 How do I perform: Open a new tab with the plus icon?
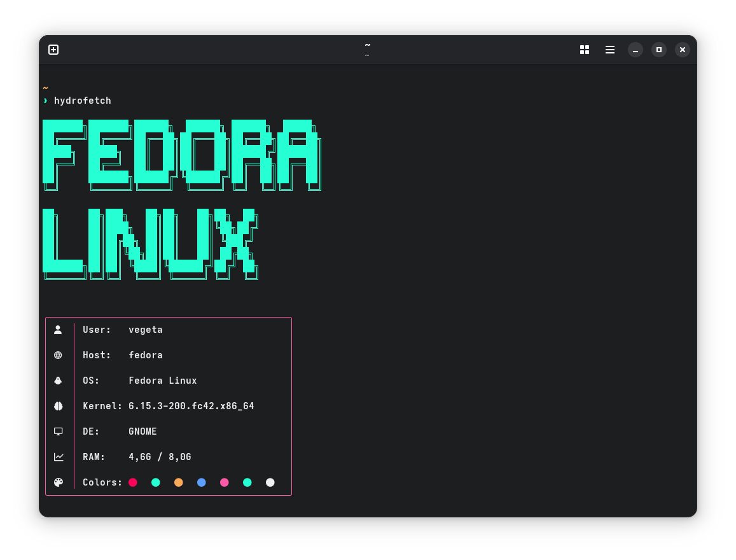[x=53, y=50]
